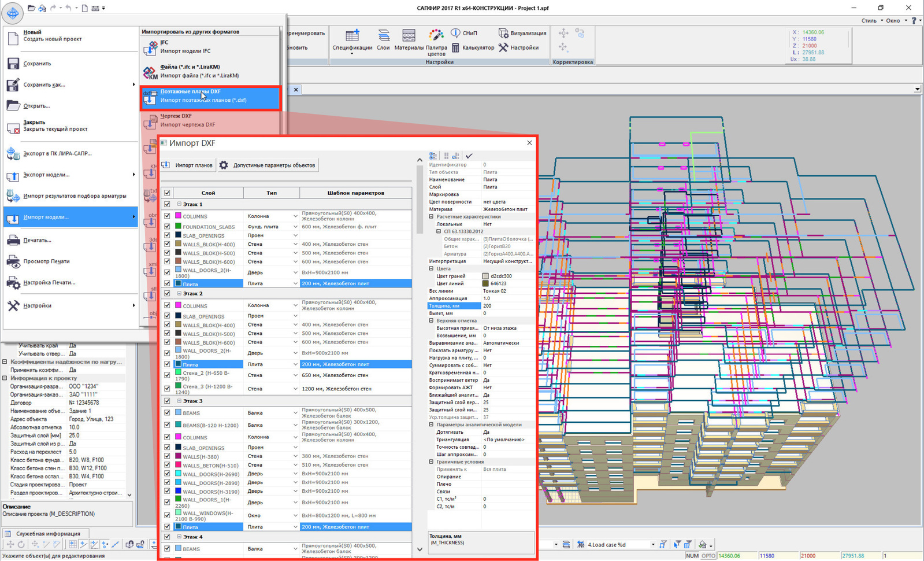The height and width of the screenshot is (561, 924).
Task: Toggle the Этаж 2 group checkbox
Action: tap(167, 294)
